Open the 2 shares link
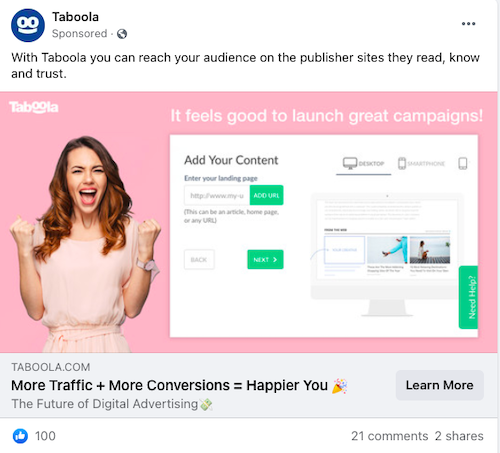This screenshot has height=453, width=500. pyautogui.click(x=459, y=436)
